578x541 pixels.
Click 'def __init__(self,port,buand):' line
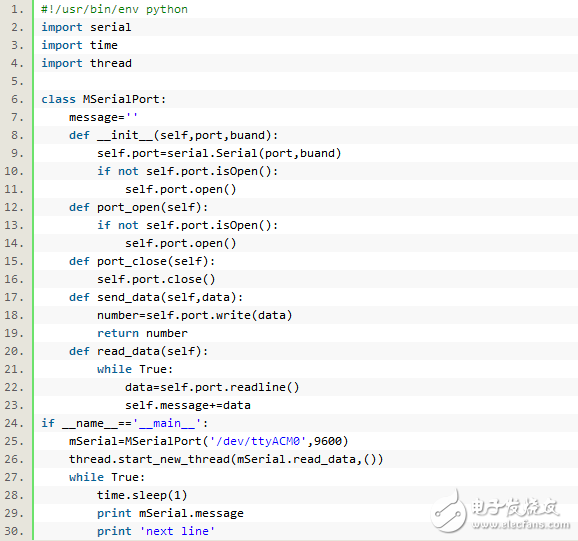tap(173, 135)
